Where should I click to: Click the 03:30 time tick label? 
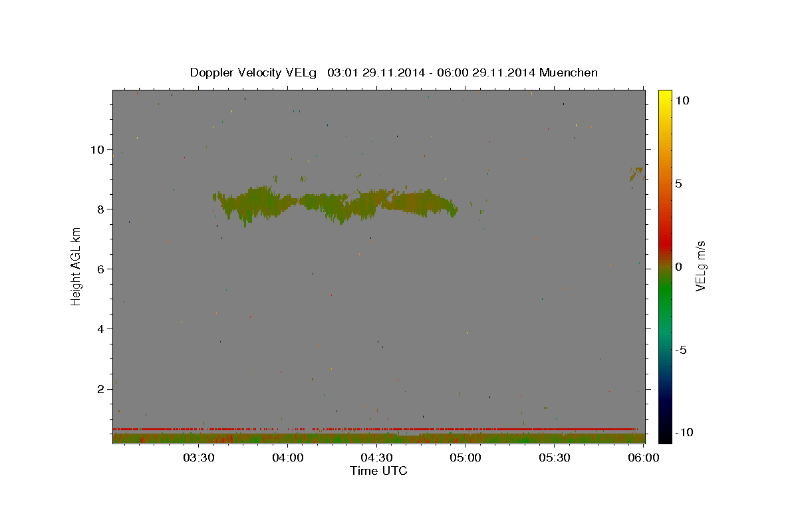pos(198,458)
